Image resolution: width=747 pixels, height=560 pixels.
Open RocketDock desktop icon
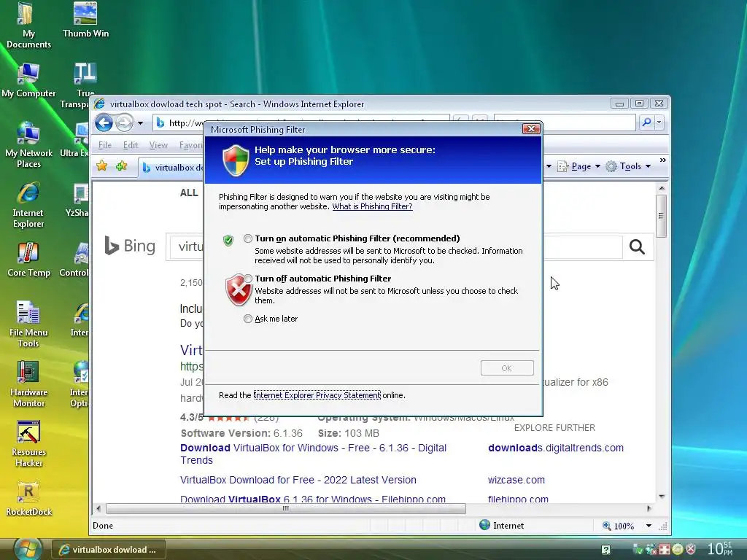(x=28, y=499)
